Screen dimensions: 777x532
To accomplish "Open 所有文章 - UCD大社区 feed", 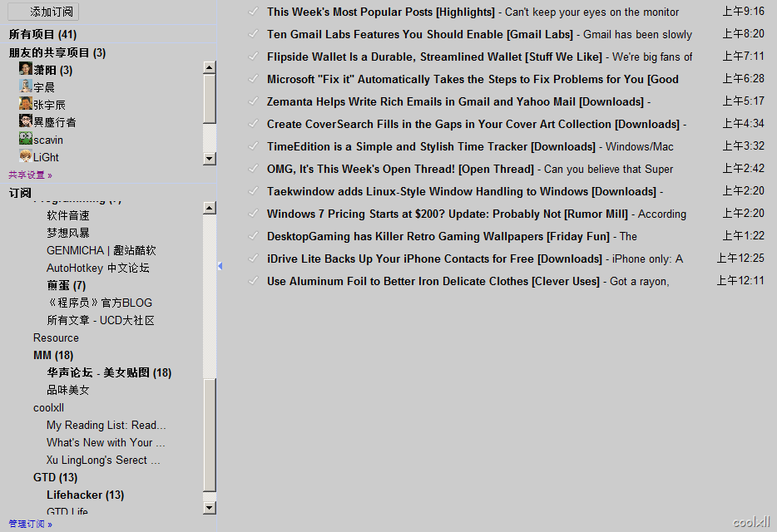I will pos(101,321).
